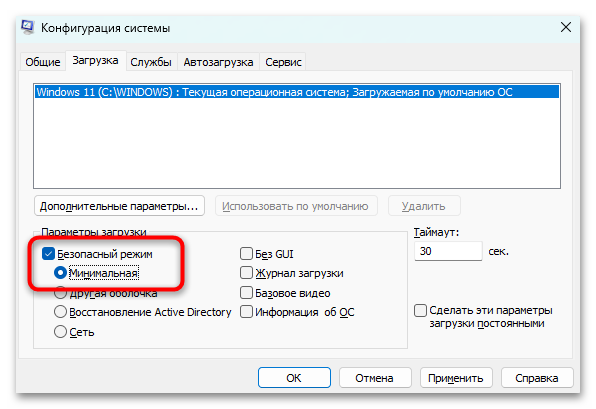
Task: Select the Windows 11 boot entry
Action: tap(296, 92)
